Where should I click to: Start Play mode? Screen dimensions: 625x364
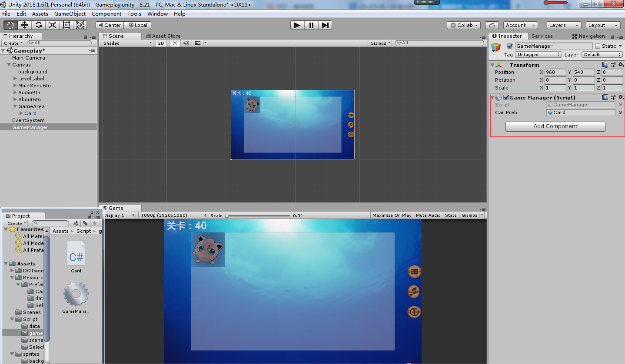(x=297, y=25)
